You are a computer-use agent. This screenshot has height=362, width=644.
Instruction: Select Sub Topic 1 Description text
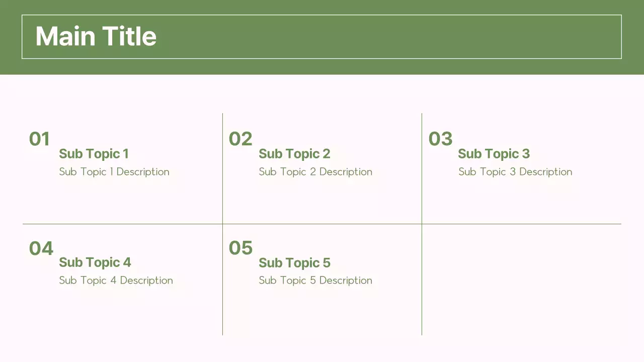114,172
